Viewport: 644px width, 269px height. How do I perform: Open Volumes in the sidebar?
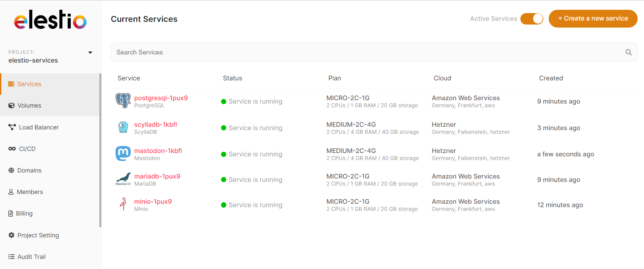(29, 106)
